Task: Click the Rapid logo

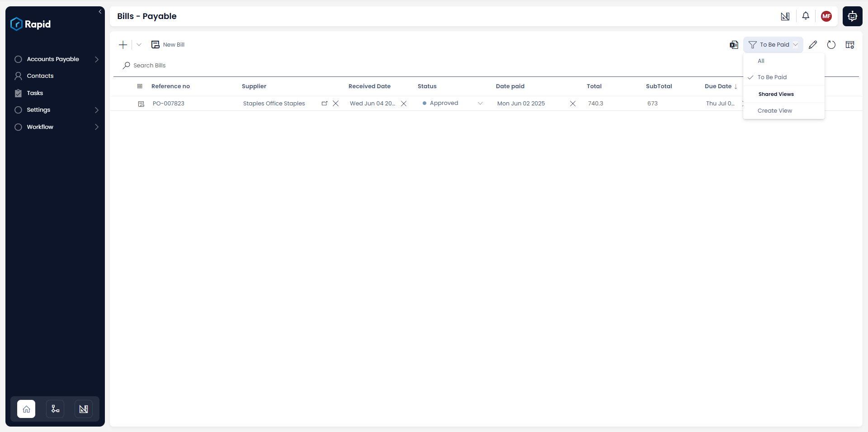Action: point(31,24)
